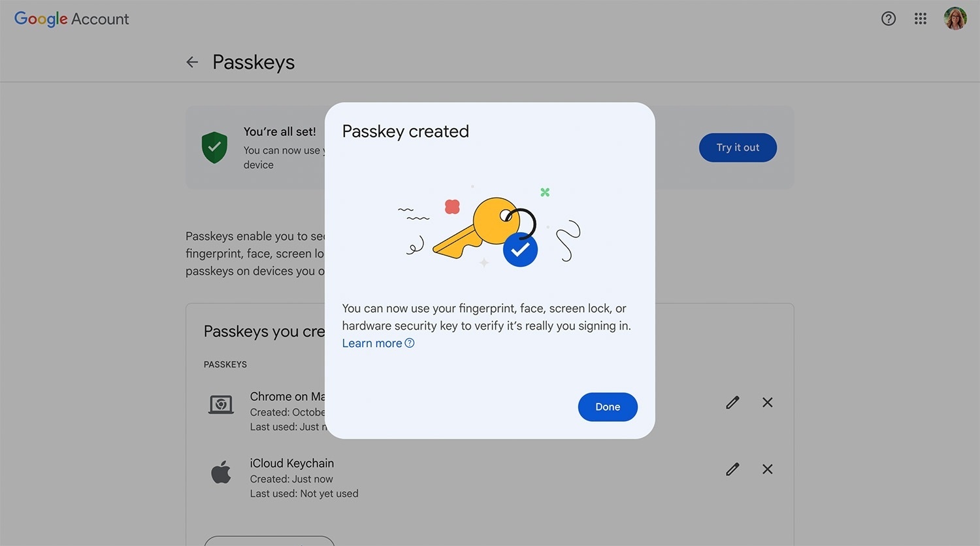980x546 pixels.
Task: Go back using the Passkeys arrow
Action: coord(192,62)
